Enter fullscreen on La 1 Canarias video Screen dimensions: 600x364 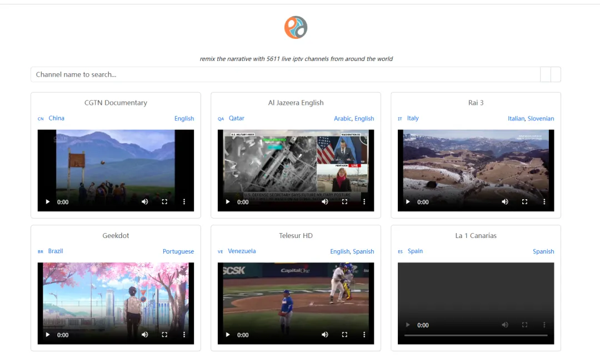click(524, 325)
